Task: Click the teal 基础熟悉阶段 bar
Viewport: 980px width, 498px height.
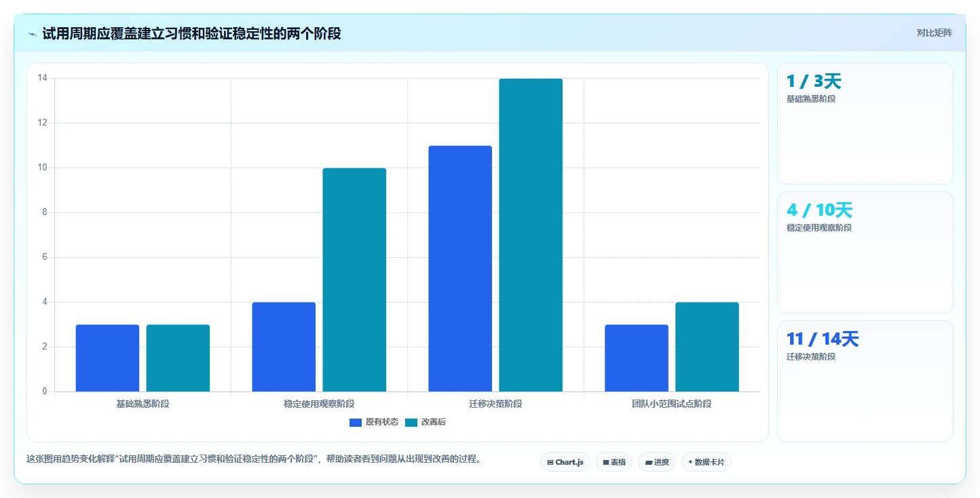Action: click(178, 358)
